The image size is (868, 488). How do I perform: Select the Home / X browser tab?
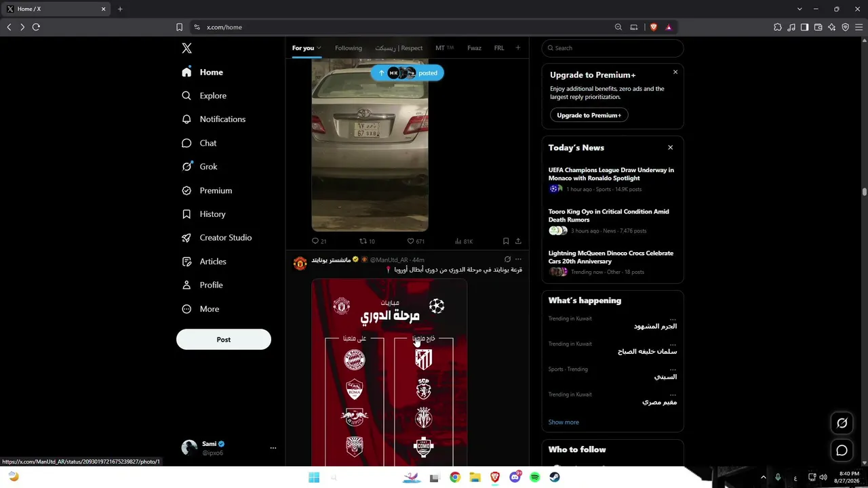tap(56, 9)
